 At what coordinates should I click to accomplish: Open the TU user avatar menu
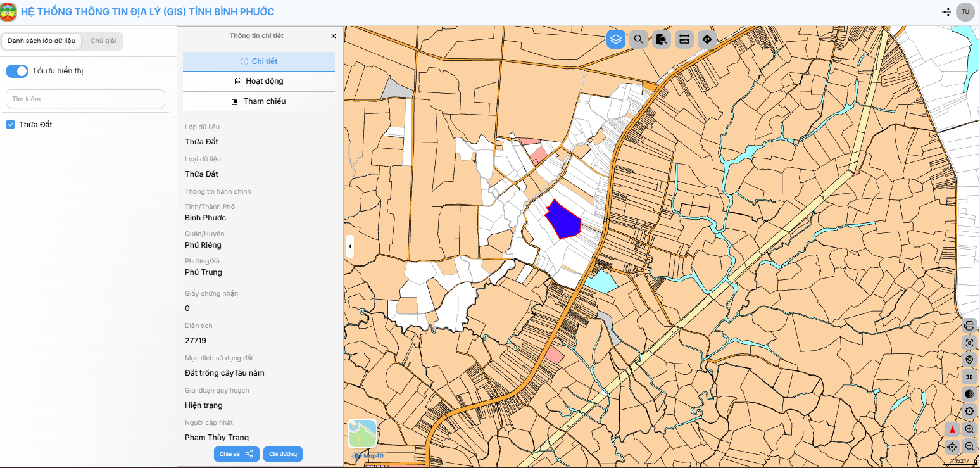pos(965,12)
